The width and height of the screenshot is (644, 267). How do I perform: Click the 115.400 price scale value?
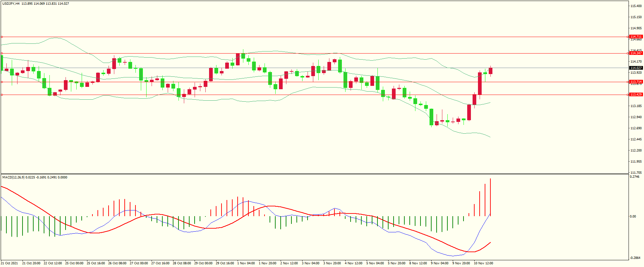(x=636, y=6)
